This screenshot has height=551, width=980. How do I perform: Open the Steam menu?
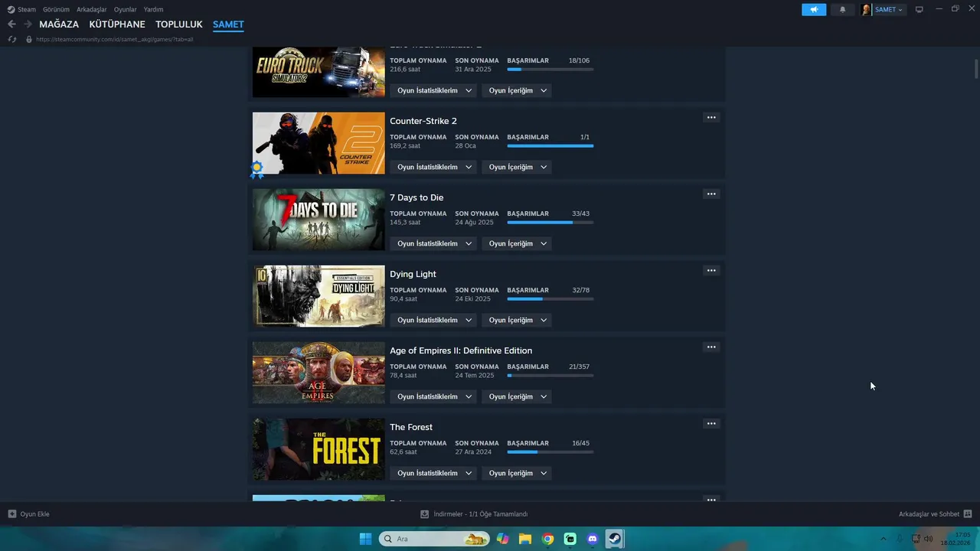pyautogui.click(x=27, y=9)
